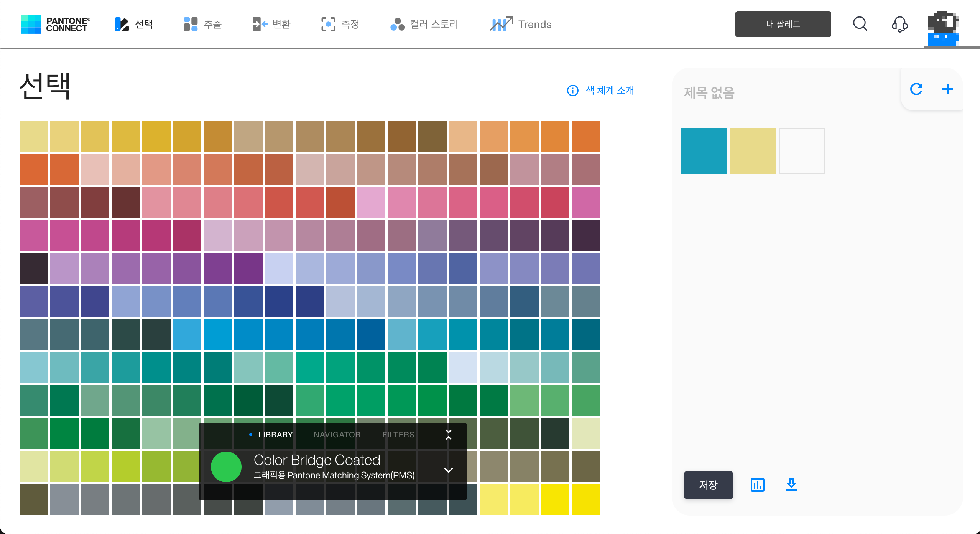This screenshot has width=980, height=534.
Task: Select the LIBRARY tab
Action: (275, 435)
